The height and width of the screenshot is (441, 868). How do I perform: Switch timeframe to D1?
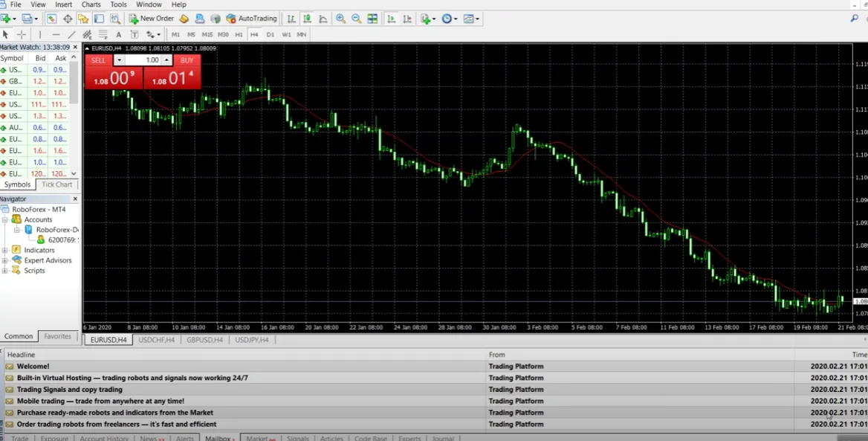270,34
